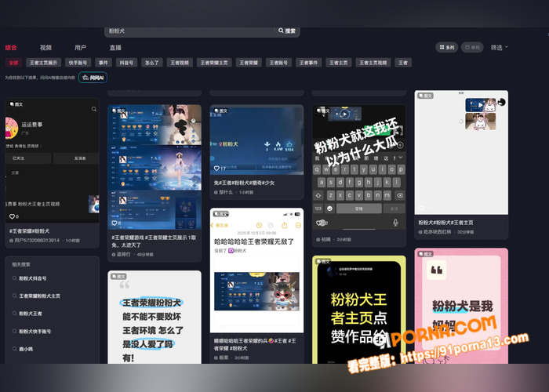Select the 事件 filter chip
This screenshot has height=392, width=549.
(x=104, y=63)
